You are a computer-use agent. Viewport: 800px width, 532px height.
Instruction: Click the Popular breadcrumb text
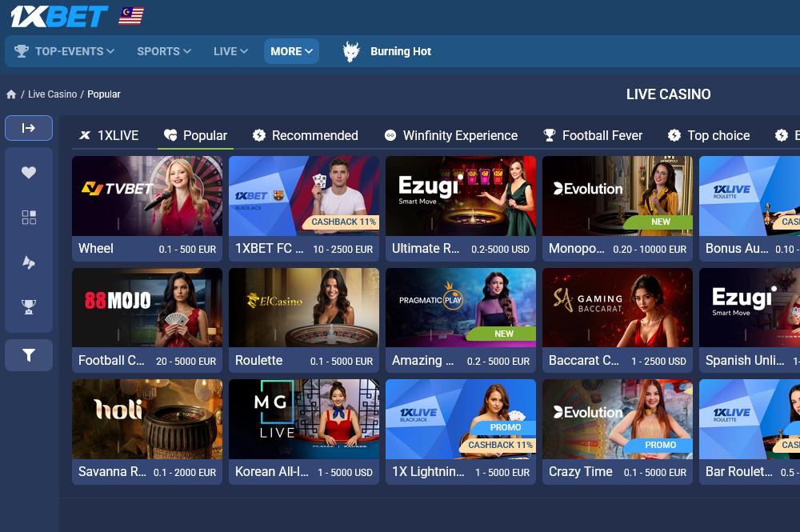click(x=104, y=94)
